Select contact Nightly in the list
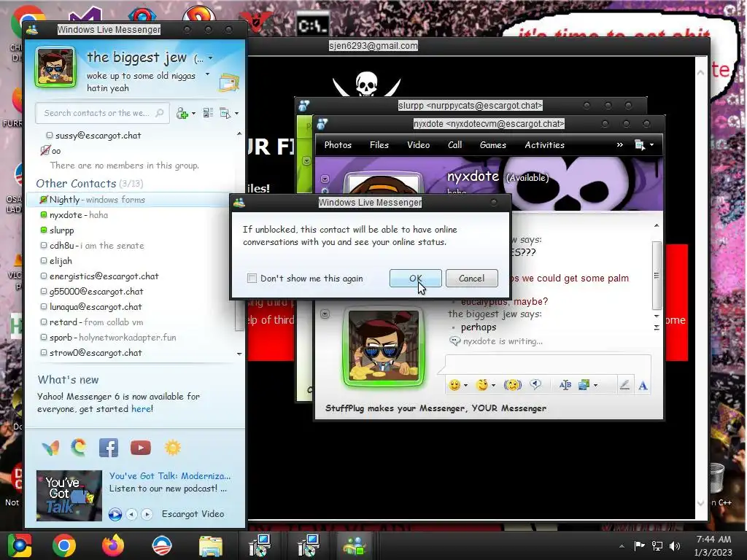747x560 pixels. pyautogui.click(x=128, y=200)
